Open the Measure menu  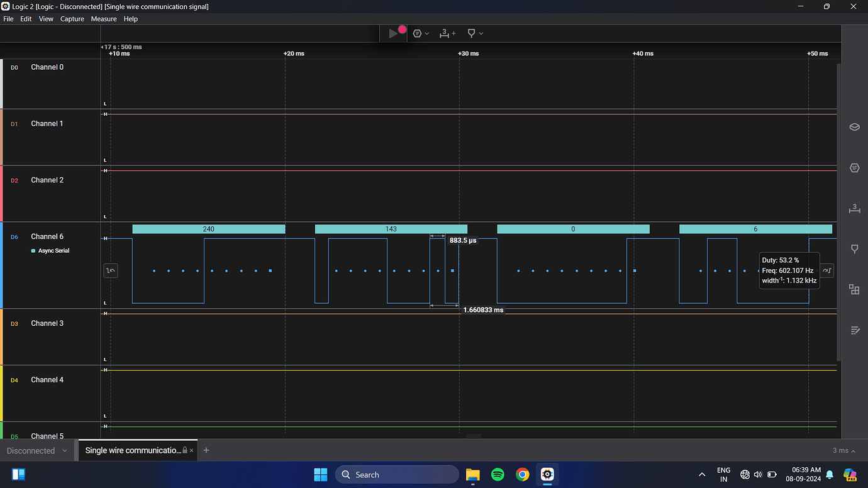point(103,19)
